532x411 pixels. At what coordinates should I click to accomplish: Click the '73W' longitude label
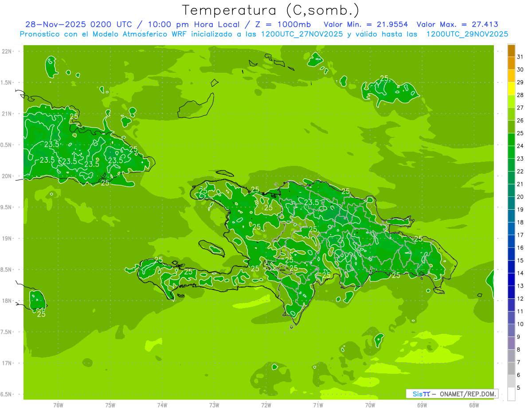[x=214, y=405]
